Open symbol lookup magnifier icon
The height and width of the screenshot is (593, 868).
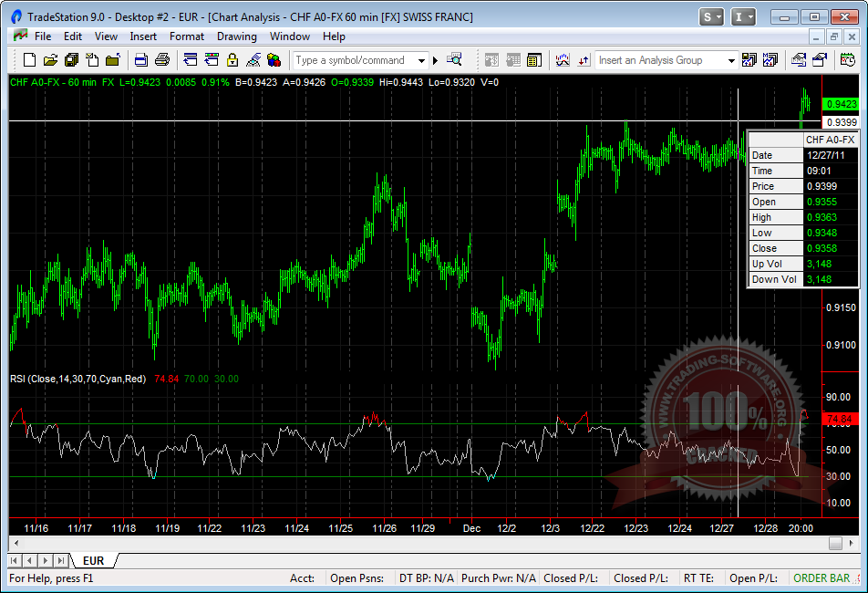(x=454, y=60)
